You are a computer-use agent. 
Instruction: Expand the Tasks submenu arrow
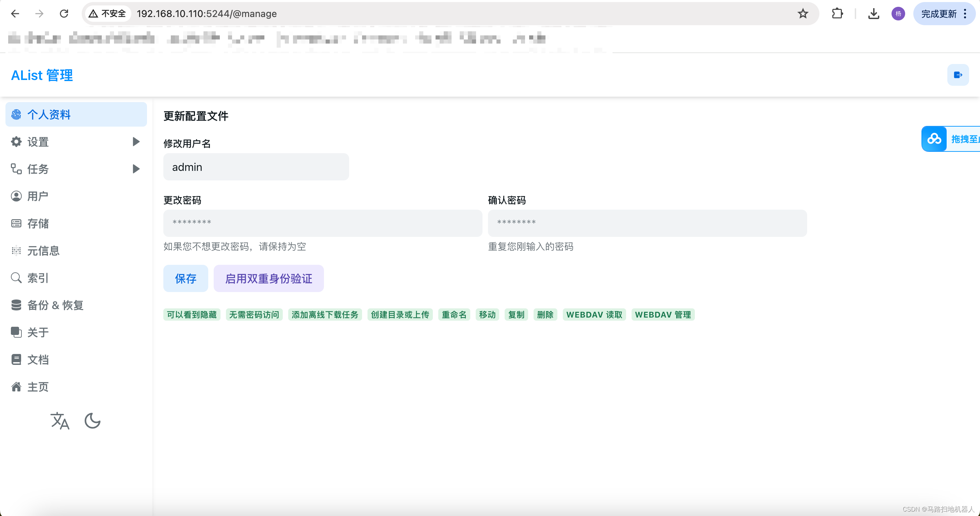(x=136, y=168)
